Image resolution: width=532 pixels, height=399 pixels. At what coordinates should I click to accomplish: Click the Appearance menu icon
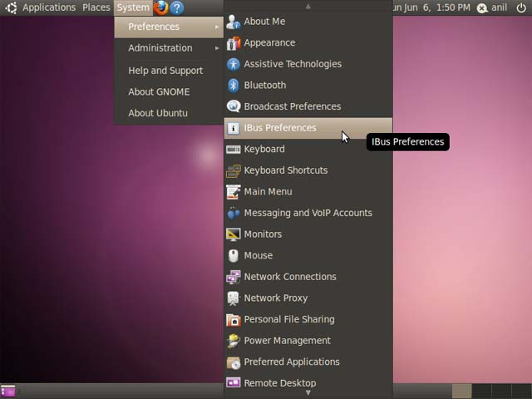[234, 43]
